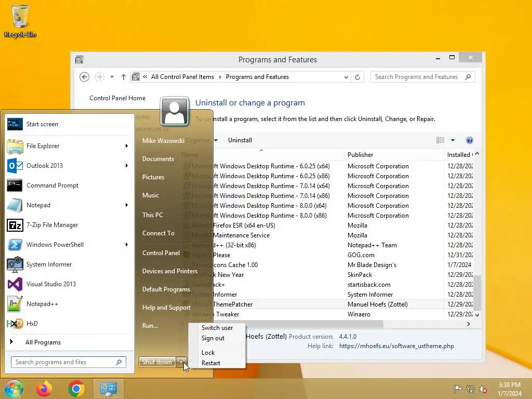Click the Shut down button
Screen dimensions: 532x399
click(x=157, y=362)
